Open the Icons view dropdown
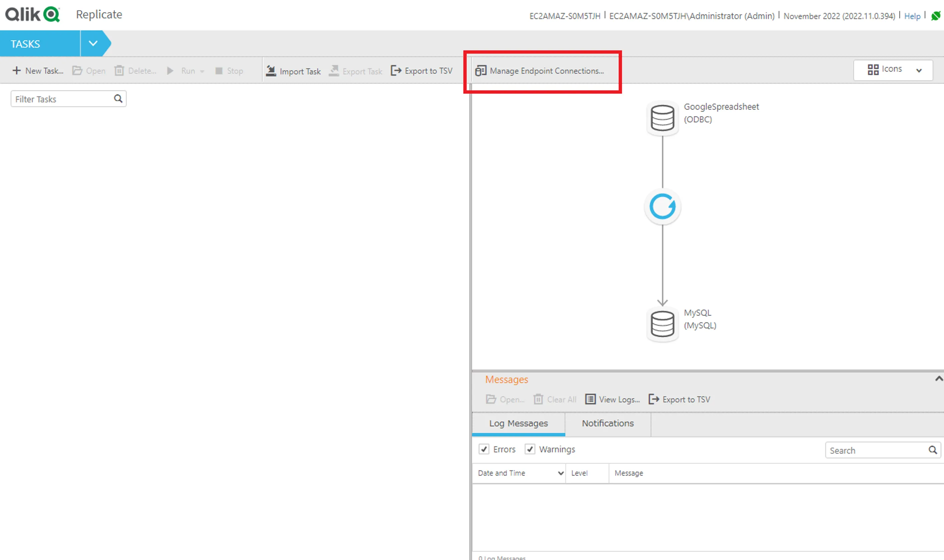This screenshot has width=944, height=560. tap(919, 70)
